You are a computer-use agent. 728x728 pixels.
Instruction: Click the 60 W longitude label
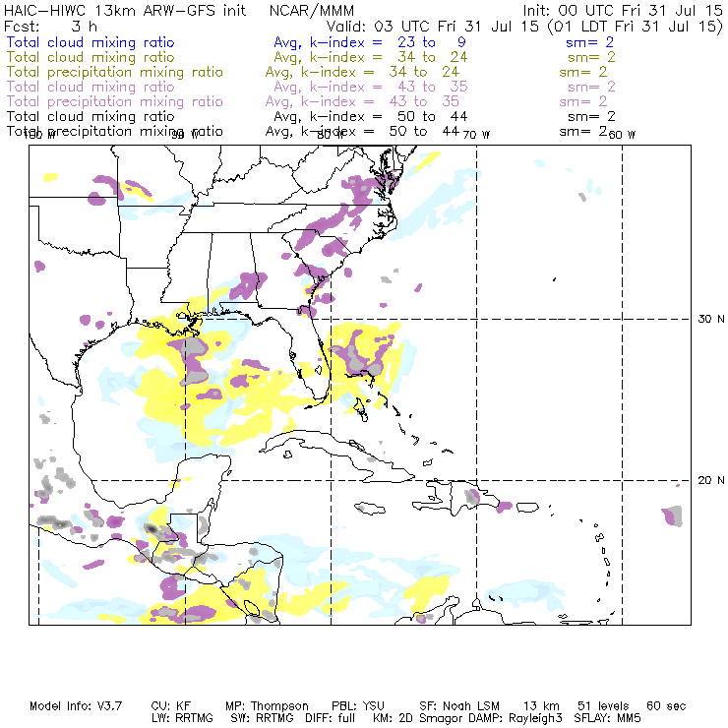tap(622, 135)
